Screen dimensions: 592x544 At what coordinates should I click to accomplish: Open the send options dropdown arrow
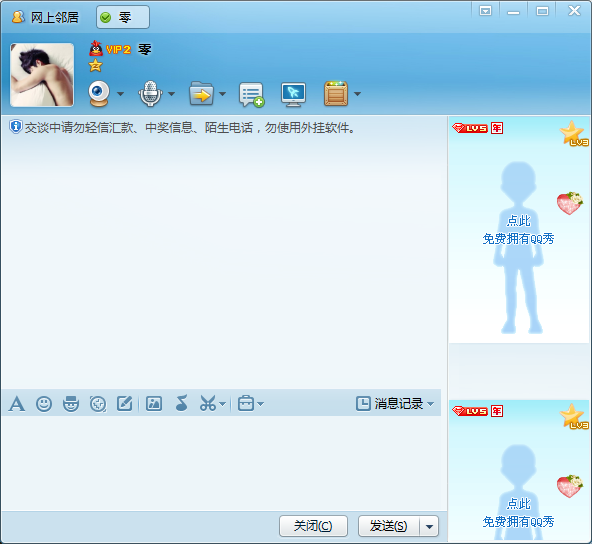(x=429, y=526)
